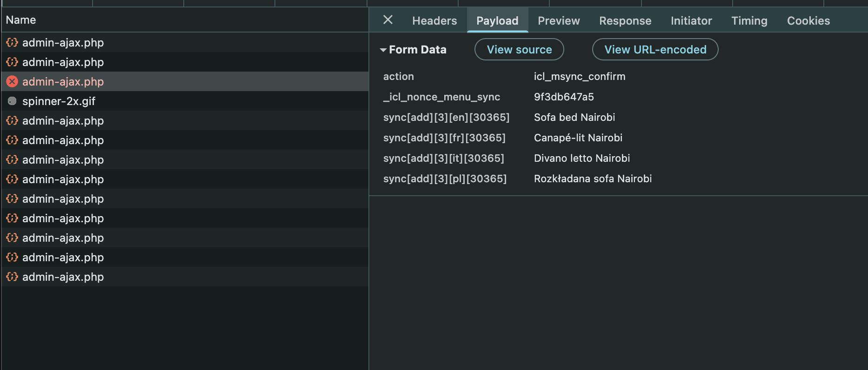Click the icl_msync_confirm action value

point(579,77)
